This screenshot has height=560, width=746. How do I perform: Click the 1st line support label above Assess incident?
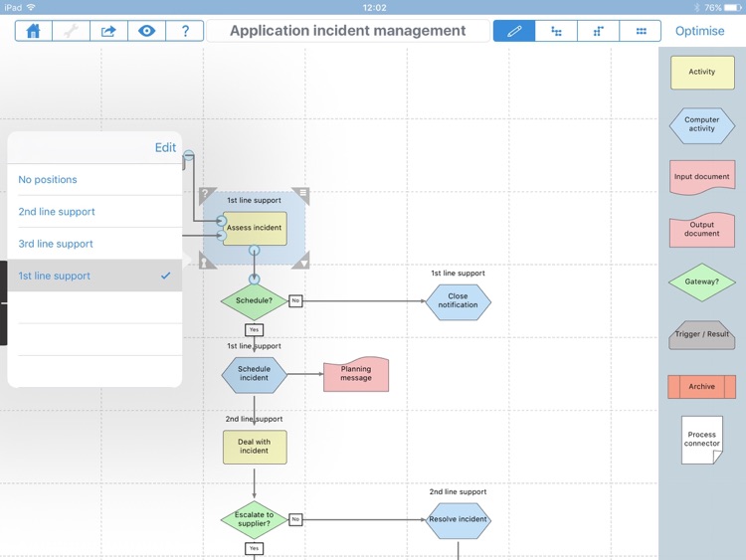tap(254, 200)
